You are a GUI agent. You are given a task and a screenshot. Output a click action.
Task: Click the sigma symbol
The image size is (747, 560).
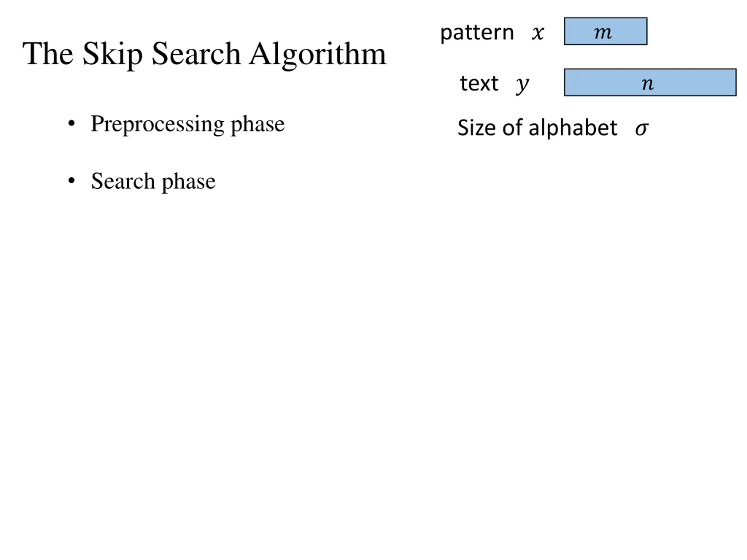[x=642, y=129]
